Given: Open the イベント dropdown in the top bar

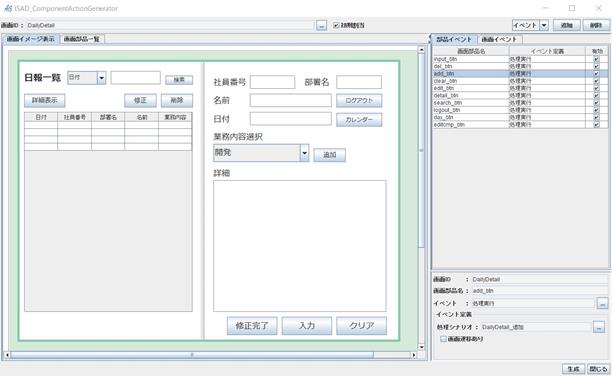Looking at the screenshot, I should coord(544,25).
